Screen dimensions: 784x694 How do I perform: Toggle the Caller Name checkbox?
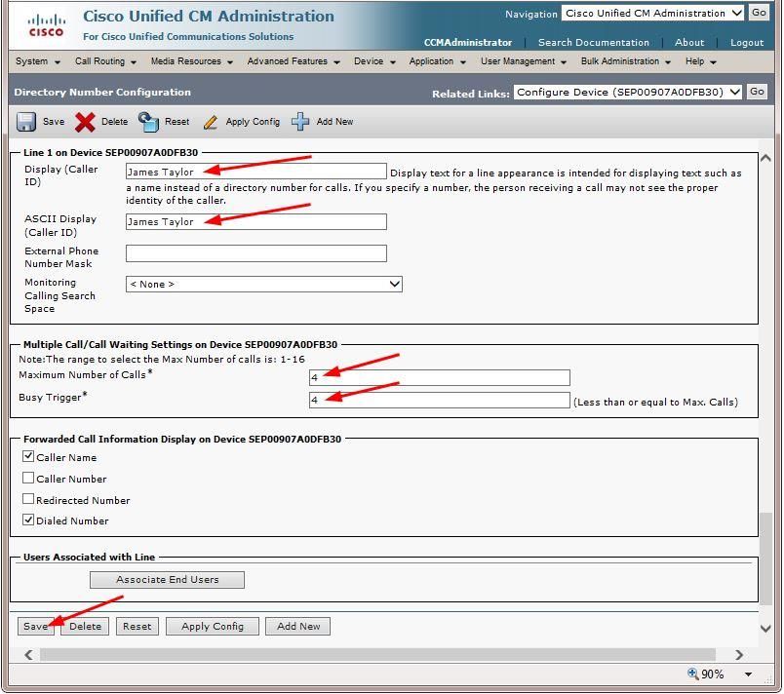pyautogui.click(x=28, y=456)
